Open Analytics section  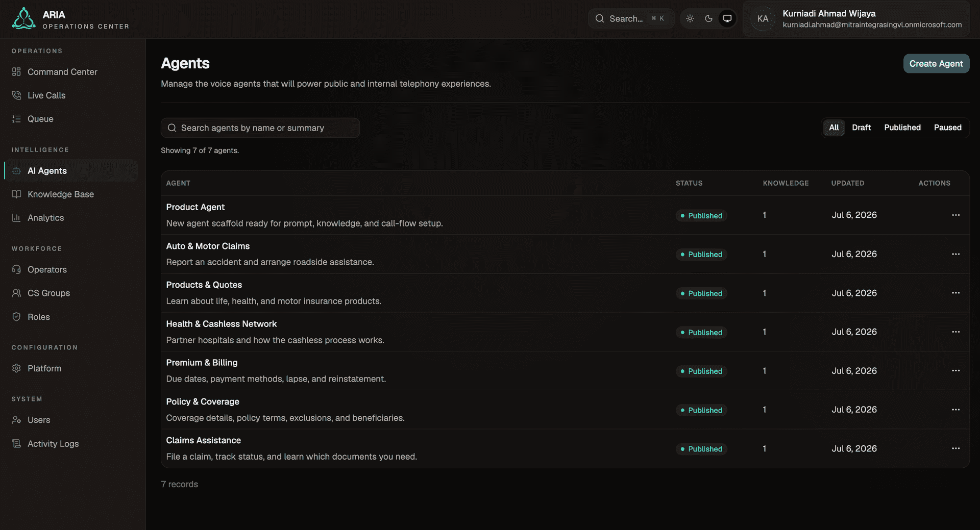pyautogui.click(x=71, y=218)
